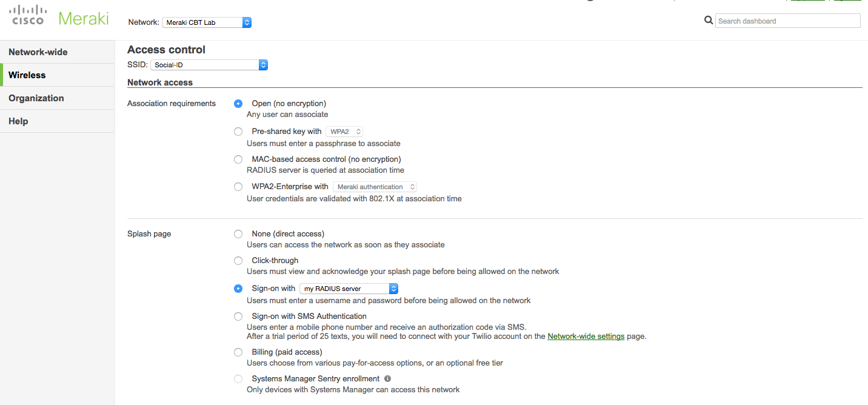This screenshot has height=405, width=868.
Task: Select Pre-shared key association requirement
Action: click(238, 131)
